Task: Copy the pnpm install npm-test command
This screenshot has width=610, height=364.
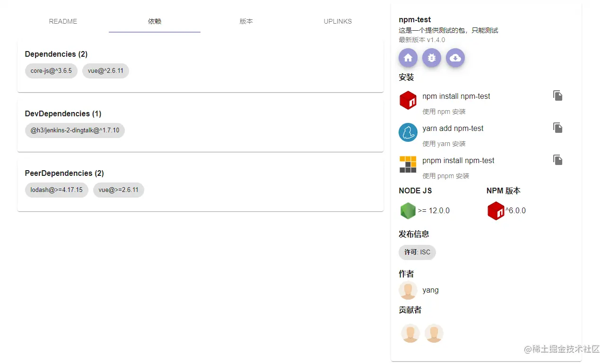Action: (x=558, y=159)
